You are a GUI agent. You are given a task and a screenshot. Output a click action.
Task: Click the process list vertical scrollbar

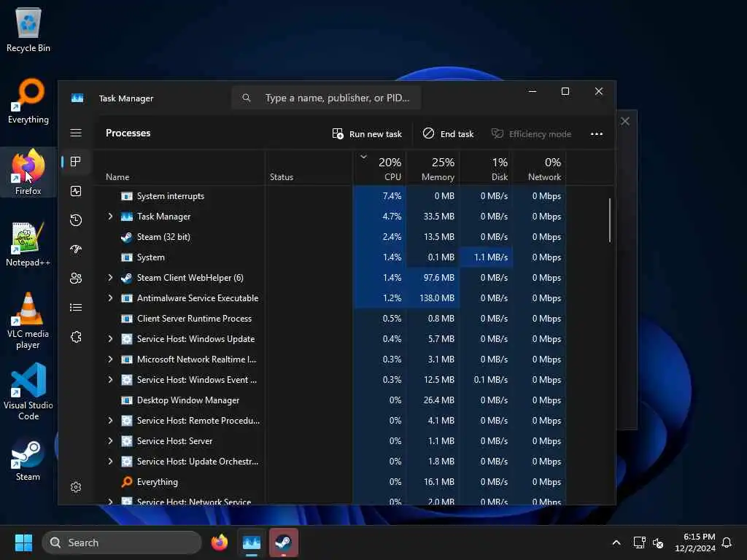609,220
